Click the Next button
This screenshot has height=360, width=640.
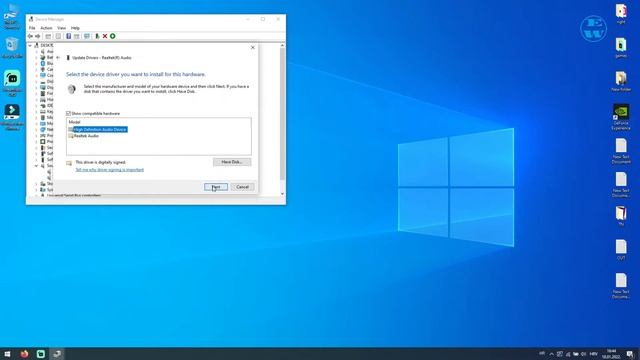point(216,187)
